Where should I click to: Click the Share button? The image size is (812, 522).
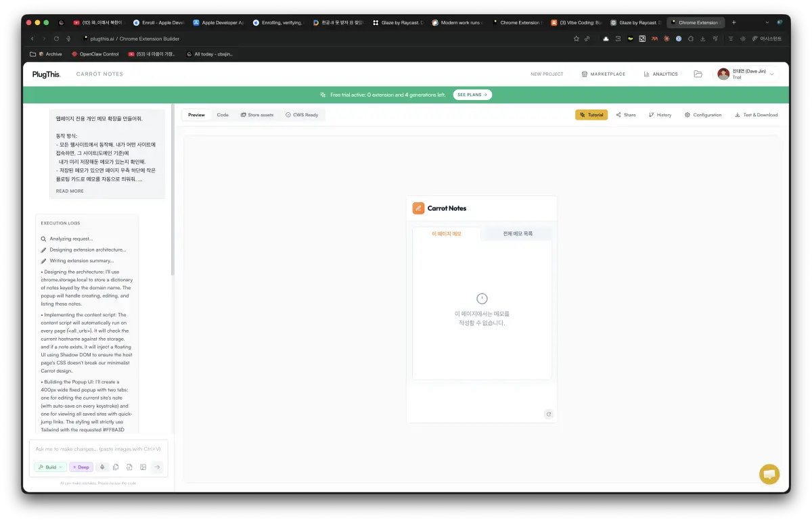(626, 115)
